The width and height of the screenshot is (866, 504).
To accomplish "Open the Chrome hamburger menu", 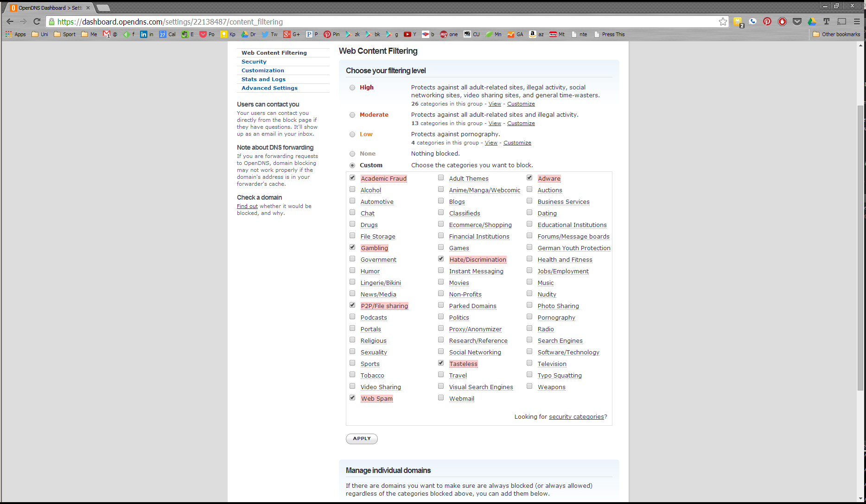I will pos(857,21).
